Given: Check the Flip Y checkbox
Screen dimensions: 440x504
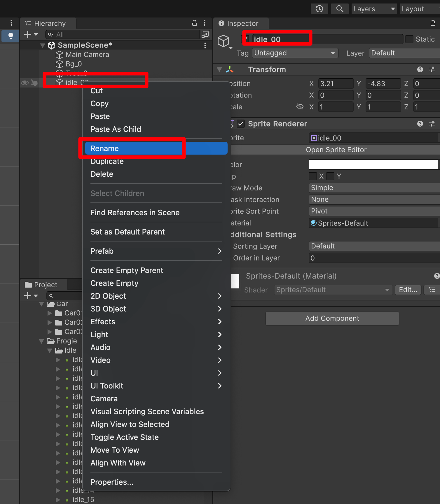Looking at the screenshot, I should 330,176.
